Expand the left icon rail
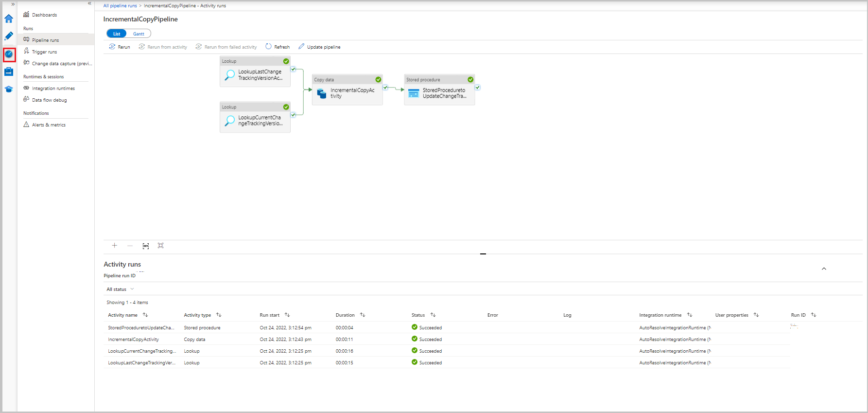 tap(13, 4)
